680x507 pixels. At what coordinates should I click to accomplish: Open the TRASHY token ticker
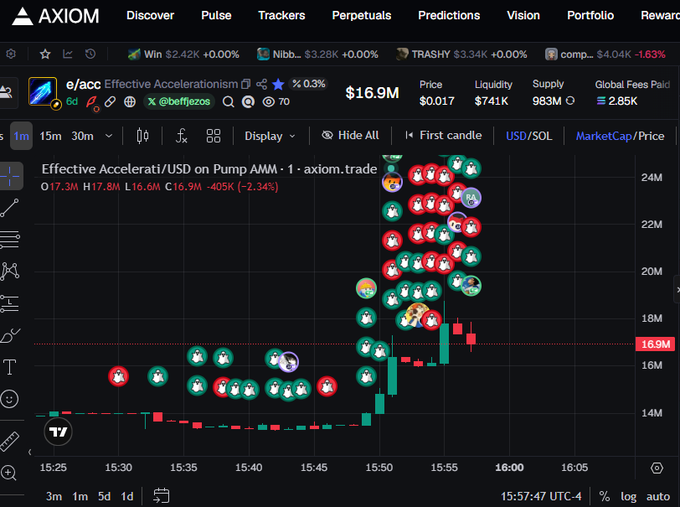(461, 54)
